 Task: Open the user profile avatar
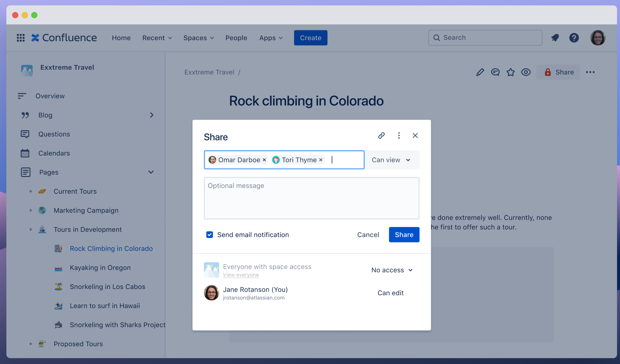(598, 38)
